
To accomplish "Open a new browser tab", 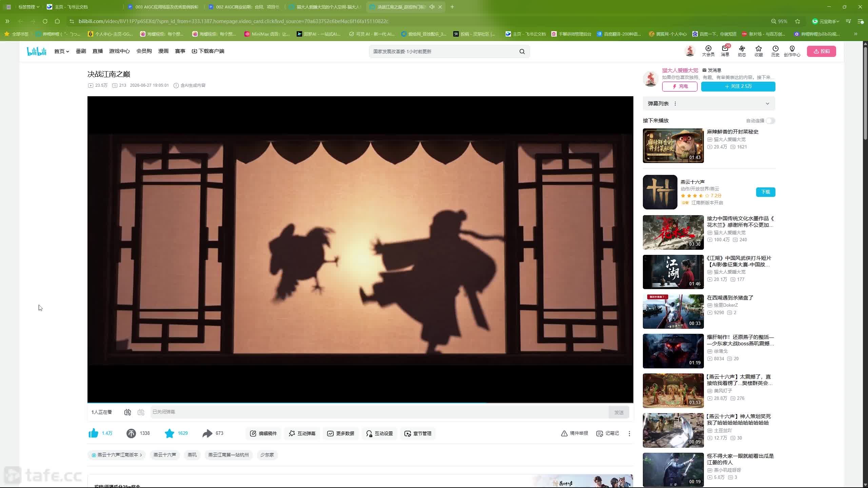I will click(x=452, y=7).
